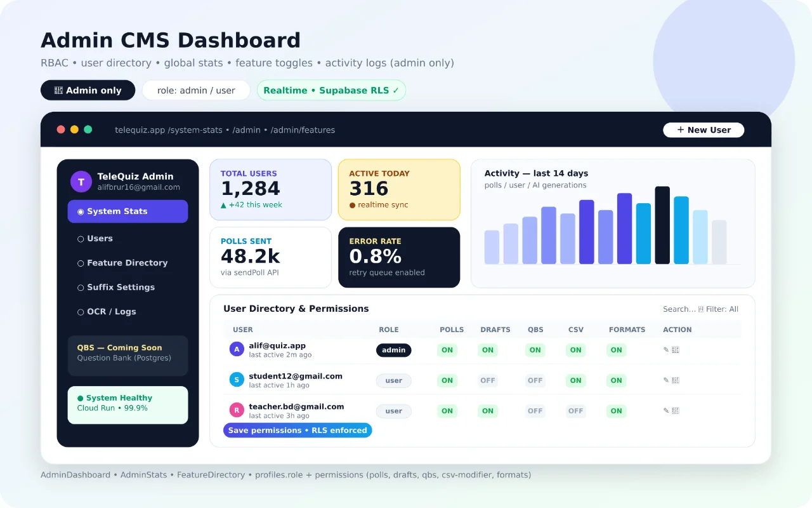Click the purple T avatar of TeleQuiz Admin
Viewport: 812px width, 508px height.
coord(81,182)
